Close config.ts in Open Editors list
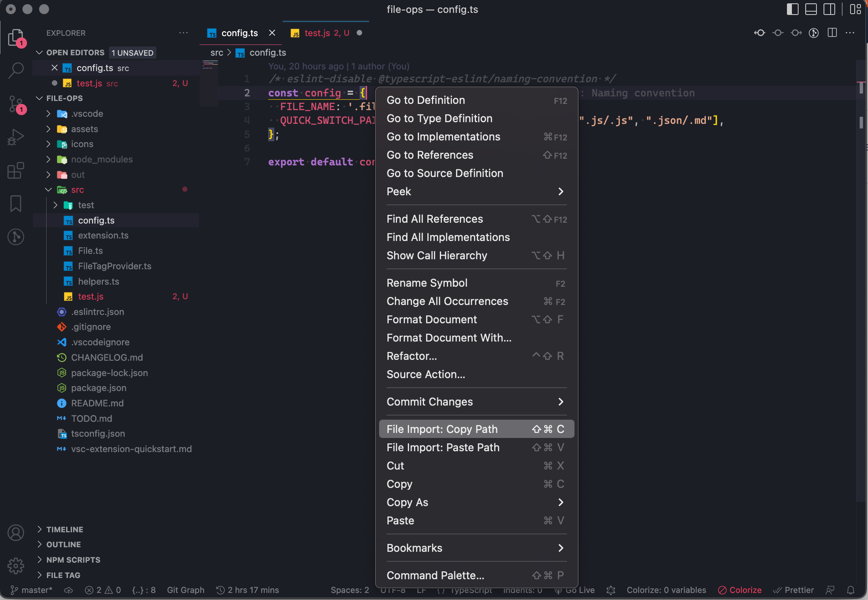This screenshot has width=868, height=600. (x=54, y=68)
